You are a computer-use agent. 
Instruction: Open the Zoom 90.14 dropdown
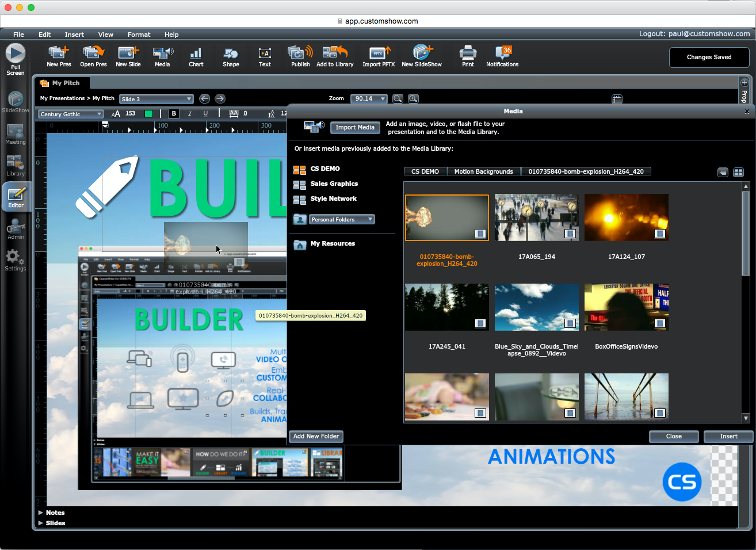point(369,98)
